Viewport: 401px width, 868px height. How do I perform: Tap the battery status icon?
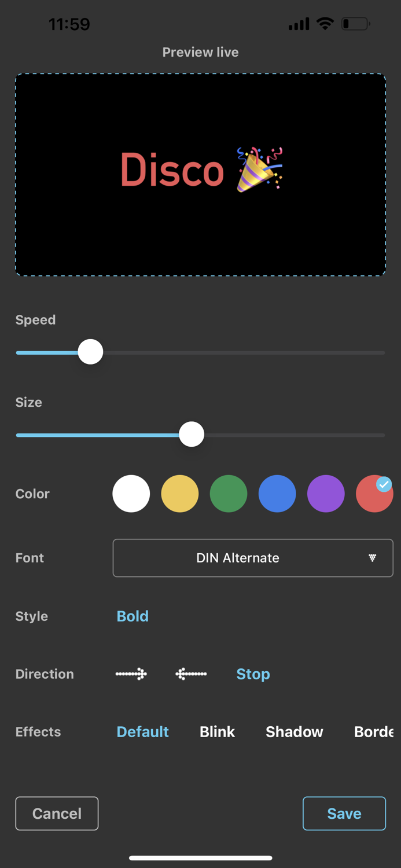point(355,24)
